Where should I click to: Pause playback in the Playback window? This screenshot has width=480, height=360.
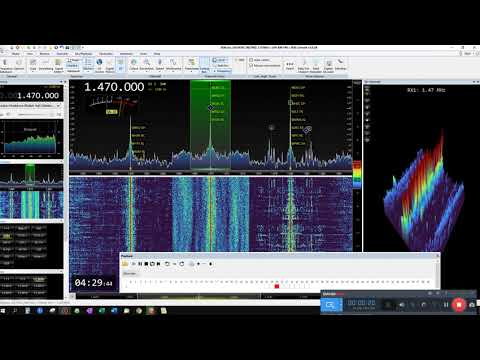(x=140, y=264)
